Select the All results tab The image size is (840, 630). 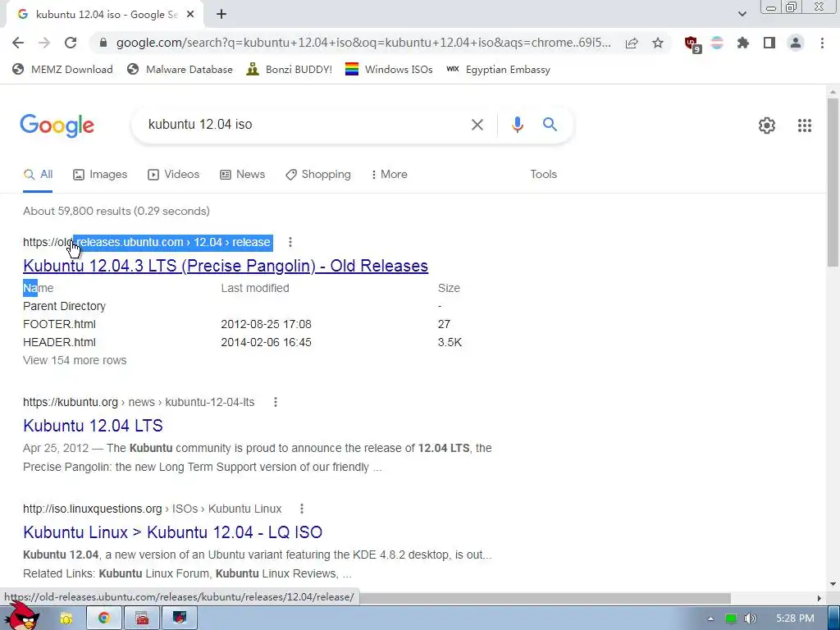pyautogui.click(x=38, y=175)
